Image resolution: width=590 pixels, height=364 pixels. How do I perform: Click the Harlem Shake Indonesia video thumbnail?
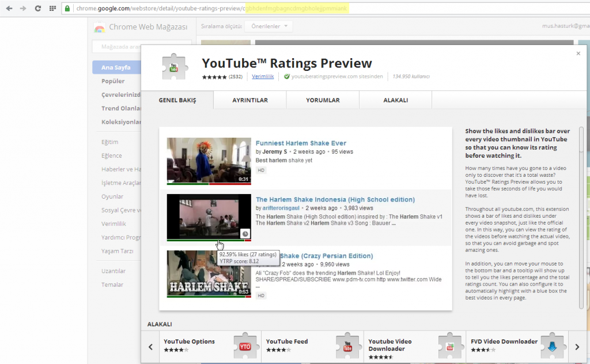209,217
